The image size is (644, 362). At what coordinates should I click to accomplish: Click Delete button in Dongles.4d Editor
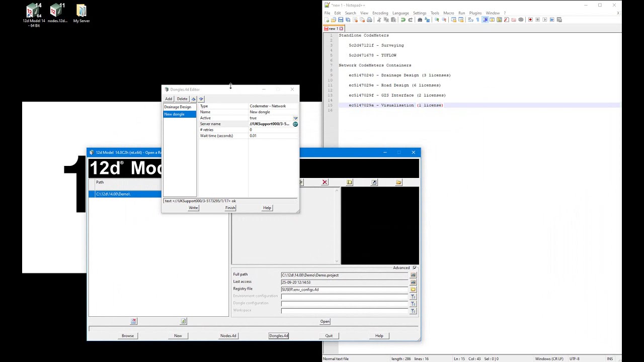(182, 99)
